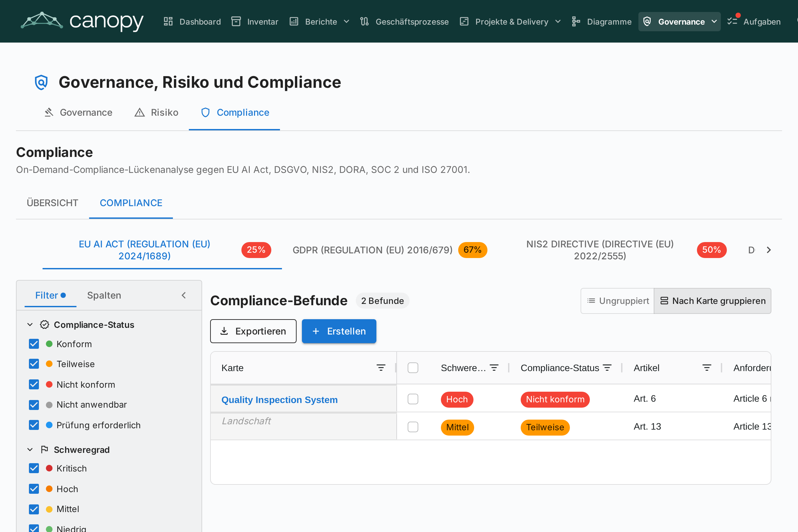The width and height of the screenshot is (798, 532).
Task: Click the Hoch severity badge
Action: (x=457, y=399)
